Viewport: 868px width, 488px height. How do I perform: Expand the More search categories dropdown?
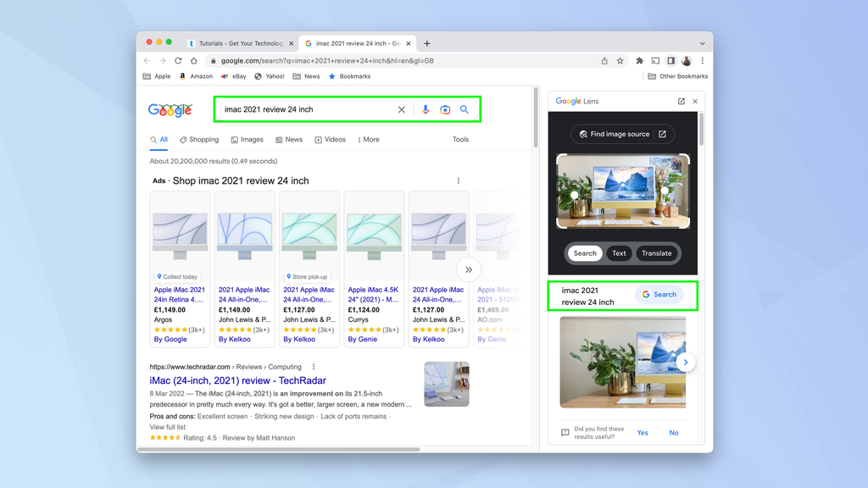(368, 139)
